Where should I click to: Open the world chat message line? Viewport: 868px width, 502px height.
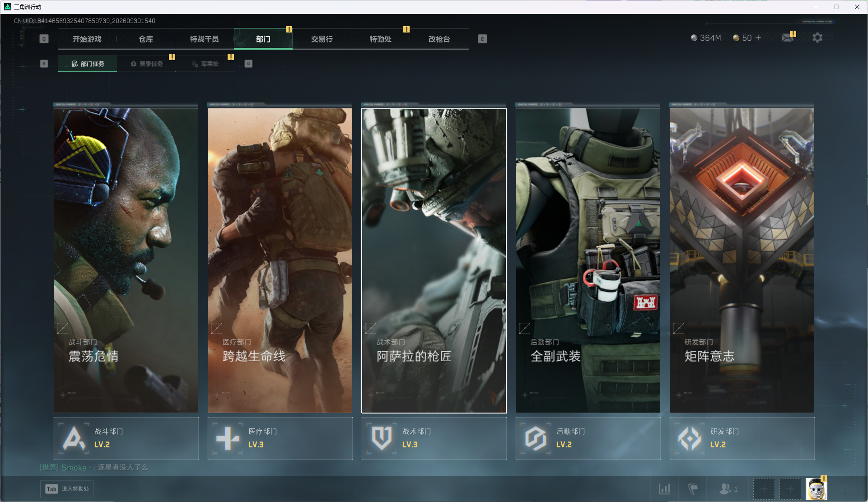(x=94, y=467)
